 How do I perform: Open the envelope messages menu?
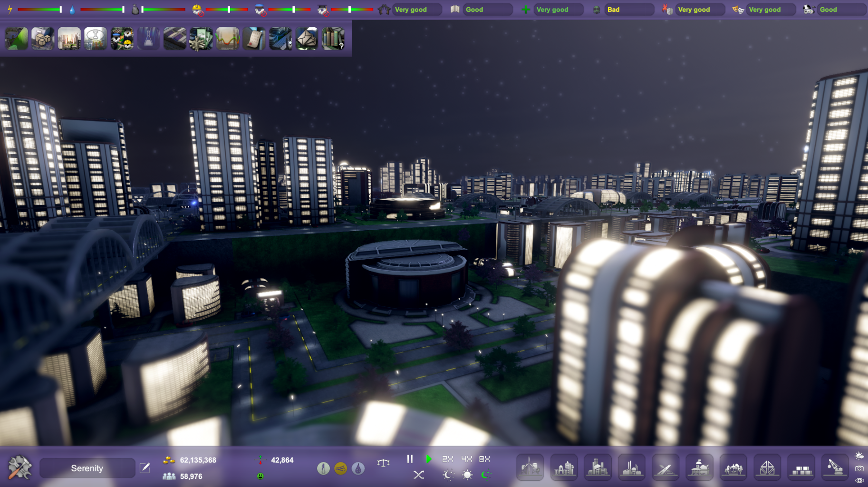tap(307, 39)
